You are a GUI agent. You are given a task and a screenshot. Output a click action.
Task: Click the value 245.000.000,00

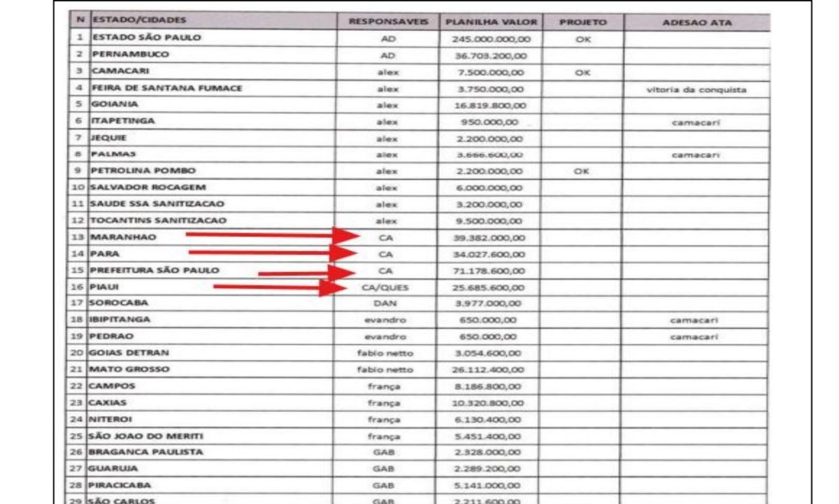(492, 39)
